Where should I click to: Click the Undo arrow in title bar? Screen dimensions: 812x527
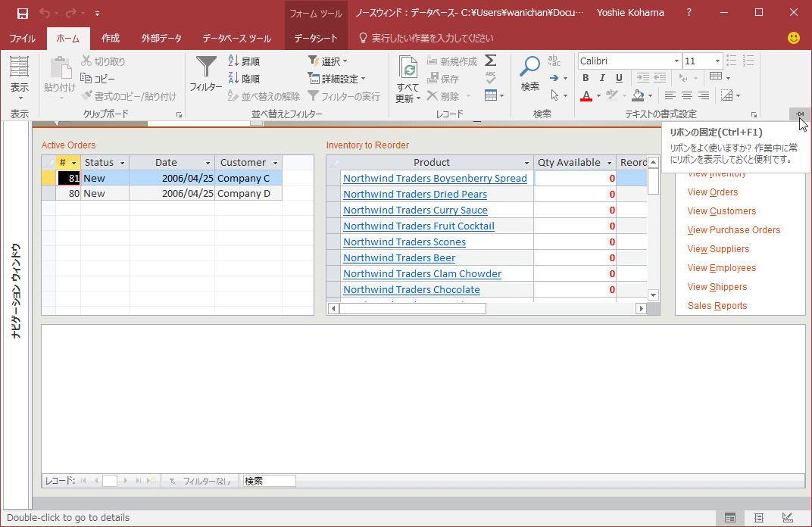click(45, 13)
